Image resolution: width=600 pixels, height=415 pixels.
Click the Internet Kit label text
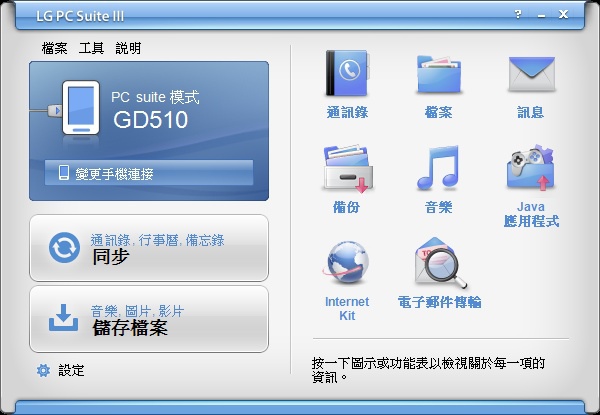(347, 308)
